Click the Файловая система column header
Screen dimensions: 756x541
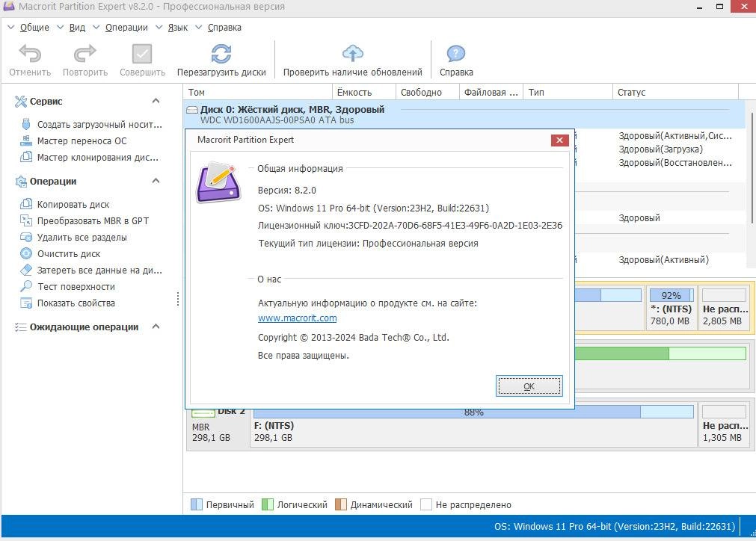(491, 92)
